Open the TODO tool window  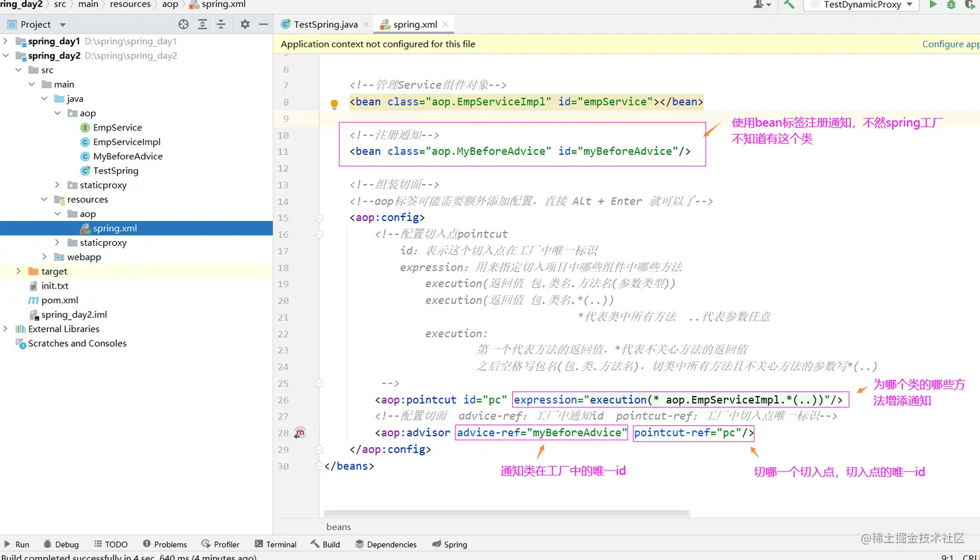coord(111,544)
